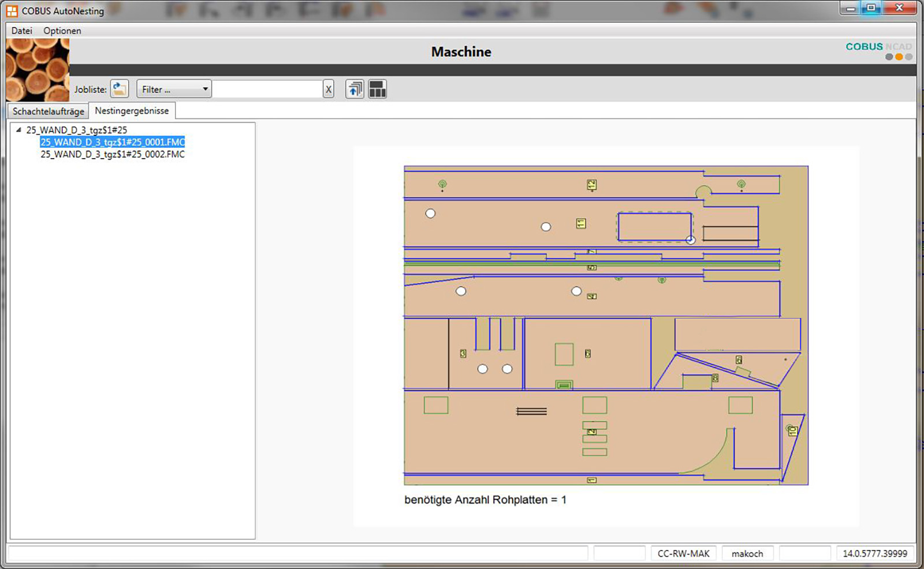Click the upload stacked sheets icon
This screenshot has height=569, width=924.
point(355,89)
